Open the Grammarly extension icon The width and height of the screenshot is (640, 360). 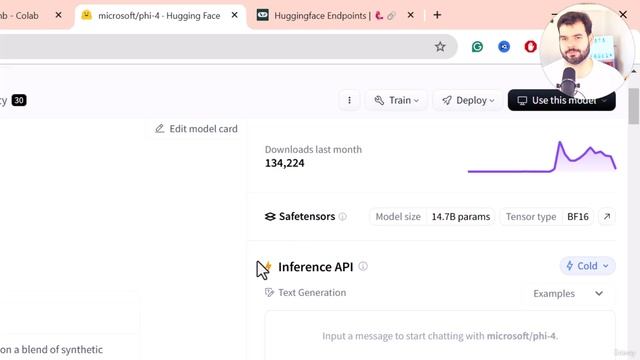point(477,47)
